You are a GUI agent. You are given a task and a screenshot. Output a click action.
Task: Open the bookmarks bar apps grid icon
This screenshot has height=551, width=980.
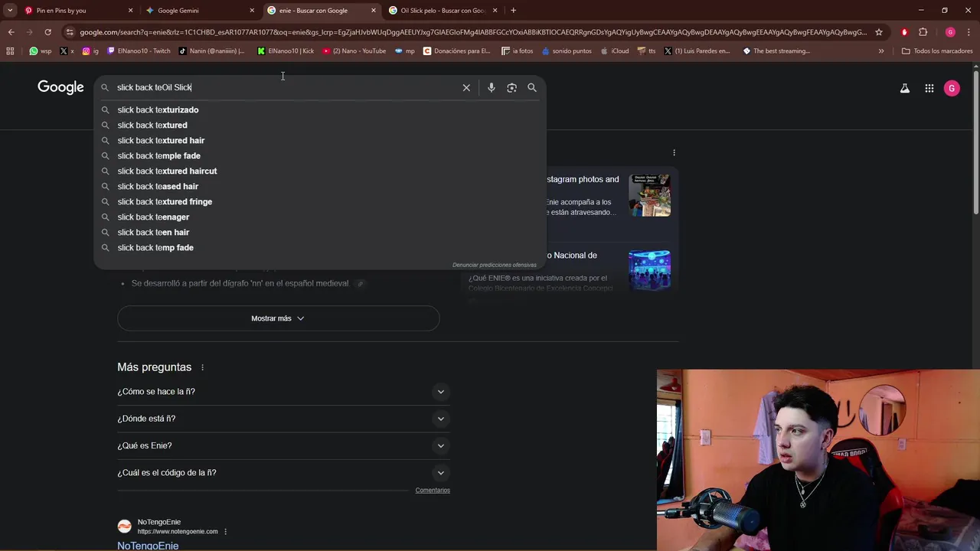pos(10,51)
